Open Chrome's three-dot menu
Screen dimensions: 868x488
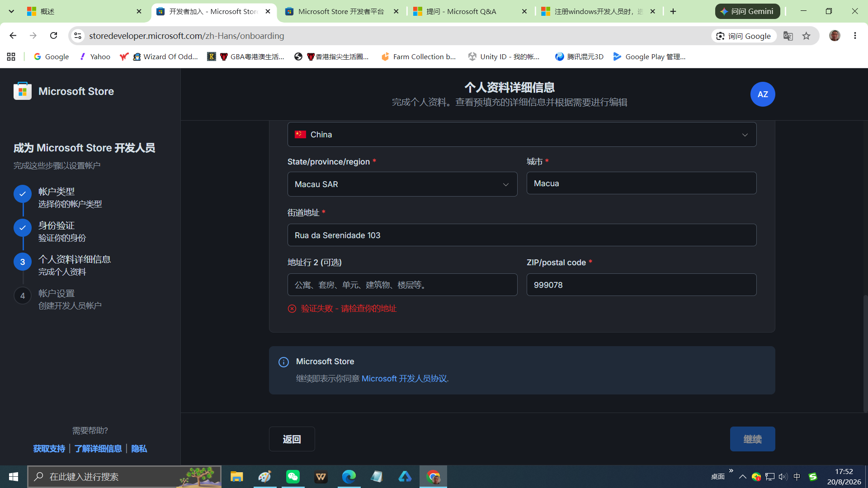pos(855,36)
